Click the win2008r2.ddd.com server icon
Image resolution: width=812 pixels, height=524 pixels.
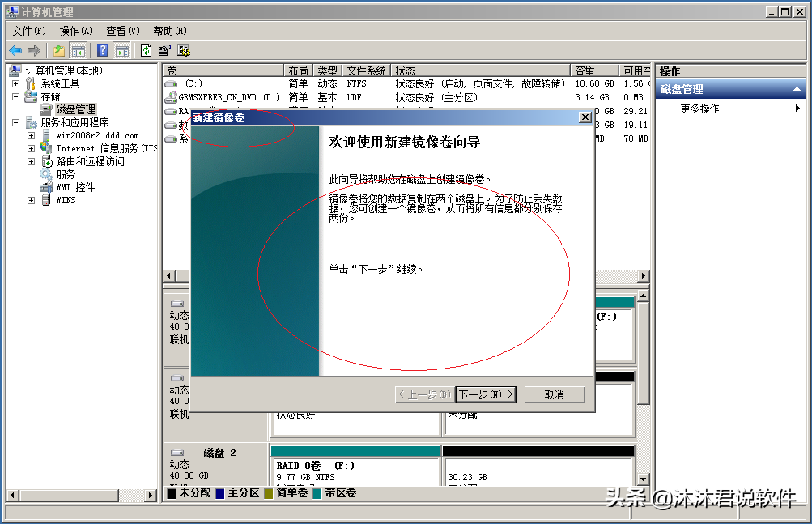pos(46,135)
